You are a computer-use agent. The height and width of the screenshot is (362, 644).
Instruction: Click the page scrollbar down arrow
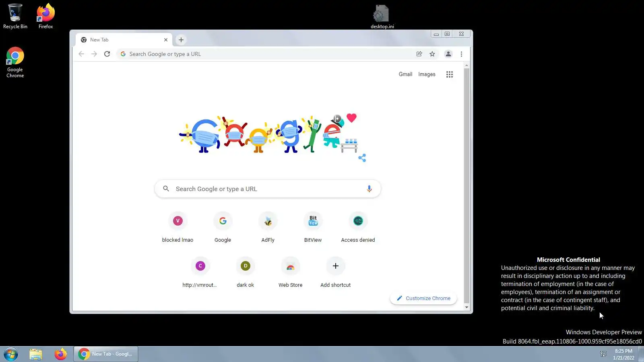[466, 307]
